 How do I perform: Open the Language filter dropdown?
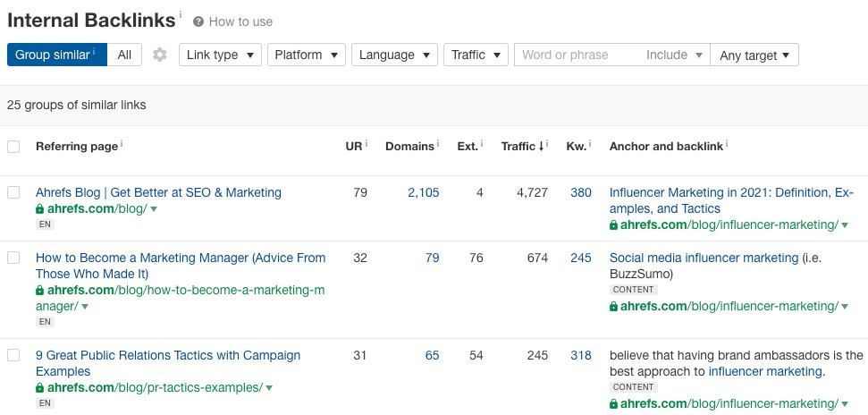pos(395,55)
